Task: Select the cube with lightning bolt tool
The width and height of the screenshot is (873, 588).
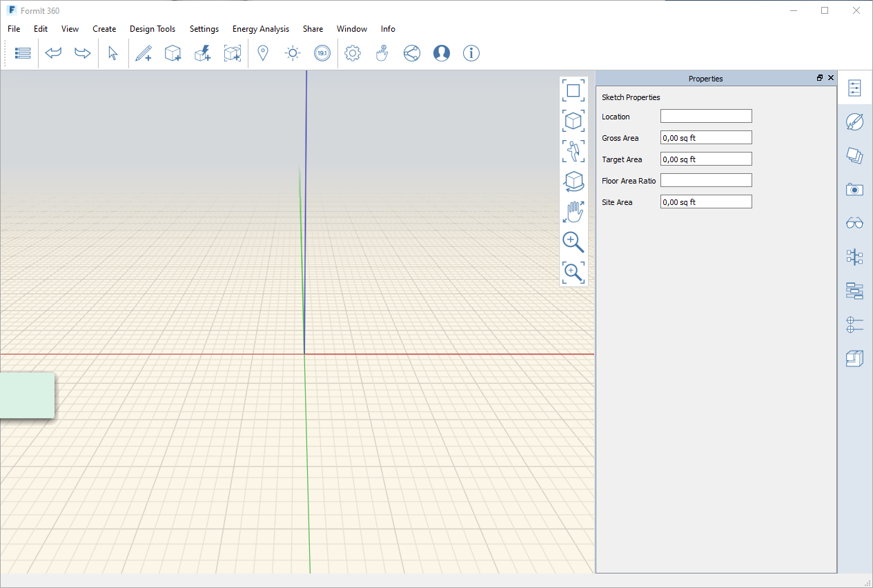Action: [x=202, y=53]
